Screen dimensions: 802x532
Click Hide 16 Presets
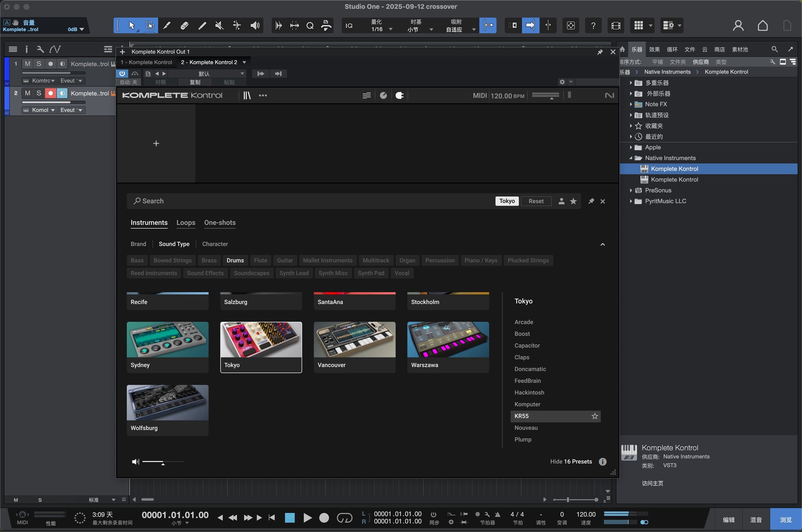click(571, 461)
